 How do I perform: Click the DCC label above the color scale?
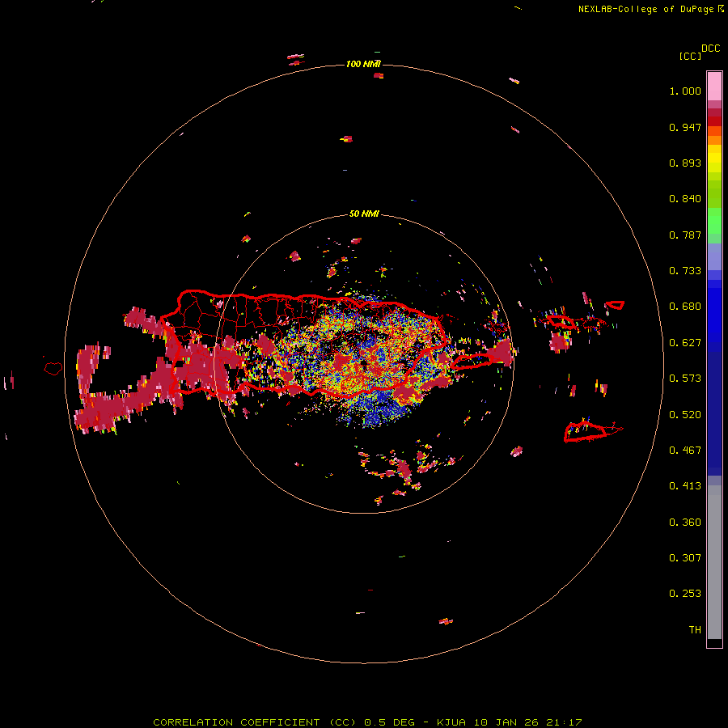point(710,49)
